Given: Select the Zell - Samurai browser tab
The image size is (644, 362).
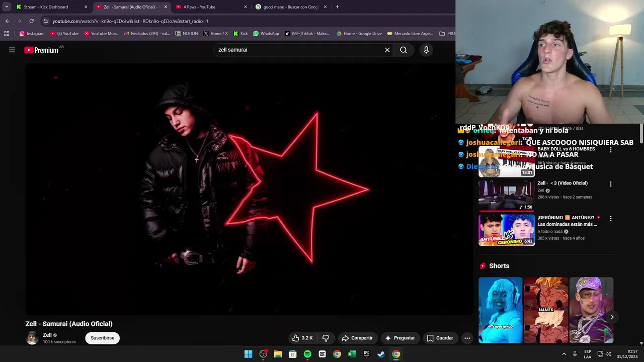Looking at the screenshot, I should click(x=131, y=7).
